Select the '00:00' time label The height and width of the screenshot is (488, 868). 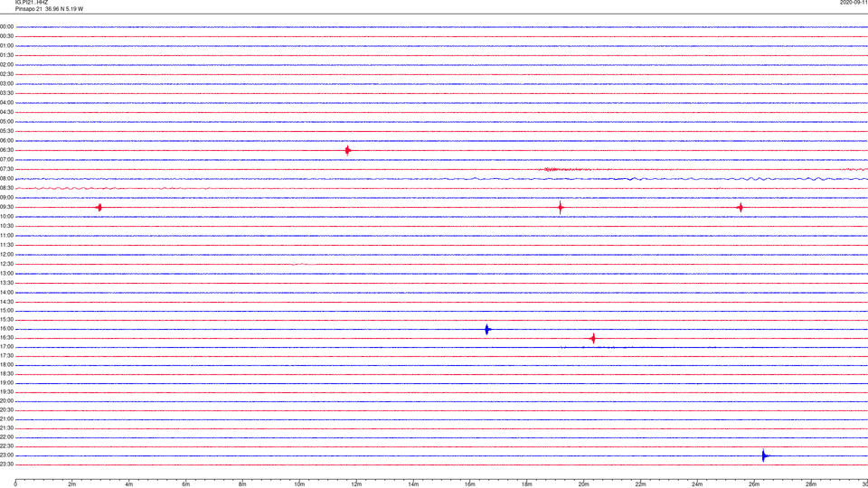pos(7,26)
